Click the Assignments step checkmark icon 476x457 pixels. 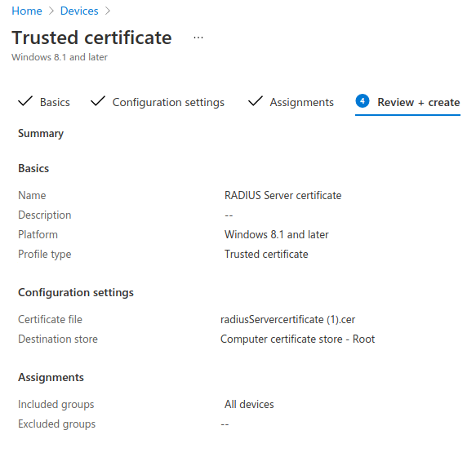[x=256, y=101]
